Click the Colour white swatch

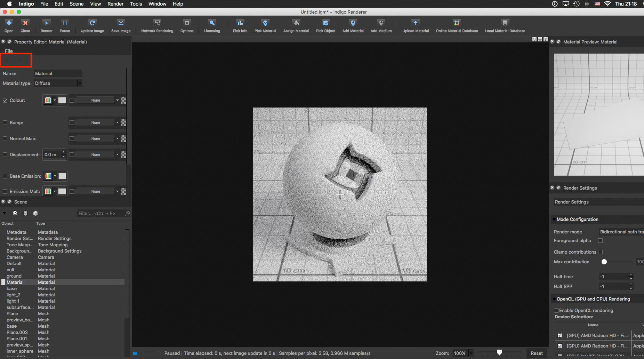click(x=62, y=100)
